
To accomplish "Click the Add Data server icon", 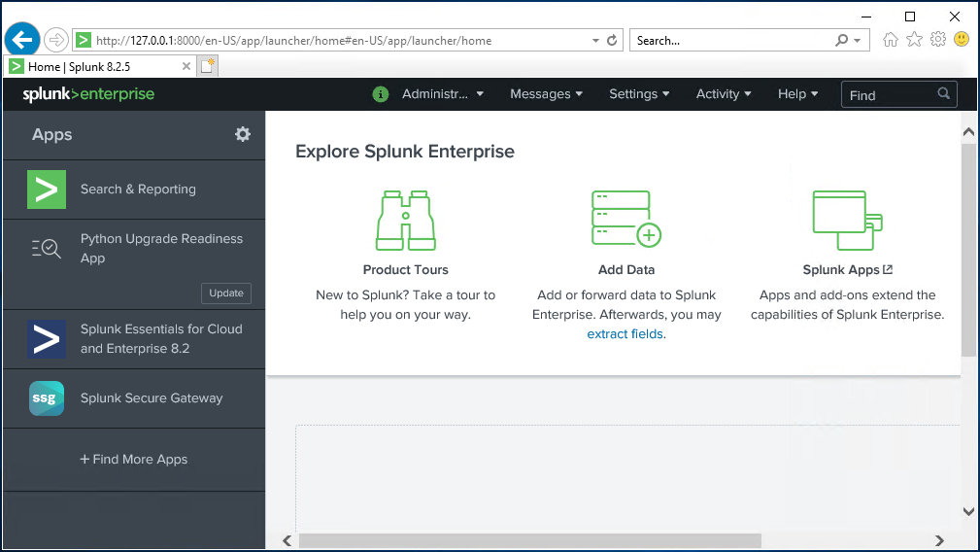I will click(626, 219).
